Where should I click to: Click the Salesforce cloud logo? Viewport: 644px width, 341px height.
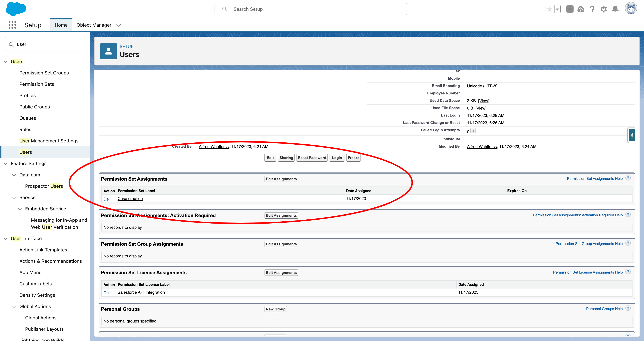click(16, 9)
